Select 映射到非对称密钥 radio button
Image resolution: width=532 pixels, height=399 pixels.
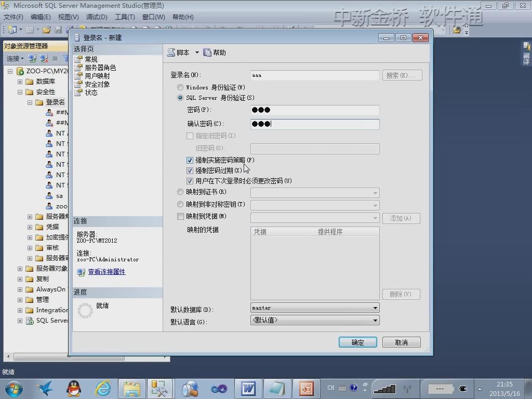(x=180, y=204)
